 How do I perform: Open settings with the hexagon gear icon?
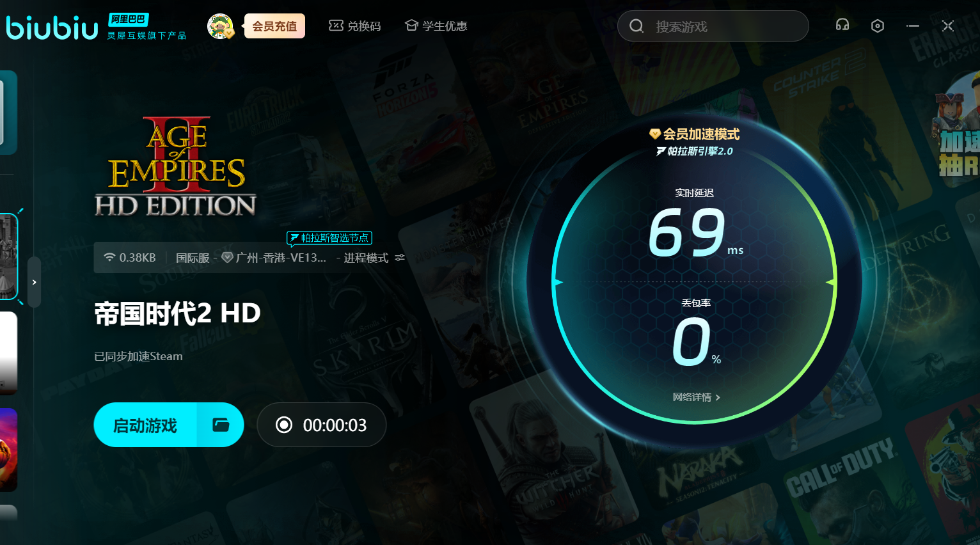877,26
